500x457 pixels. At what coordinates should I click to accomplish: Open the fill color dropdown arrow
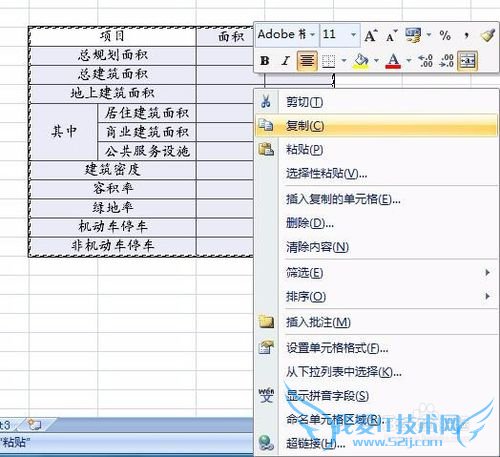(x=376, y=61)
